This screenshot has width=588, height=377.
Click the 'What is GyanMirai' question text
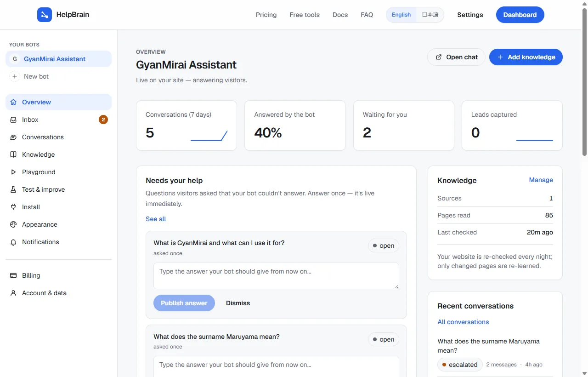(x=219, y=243)
